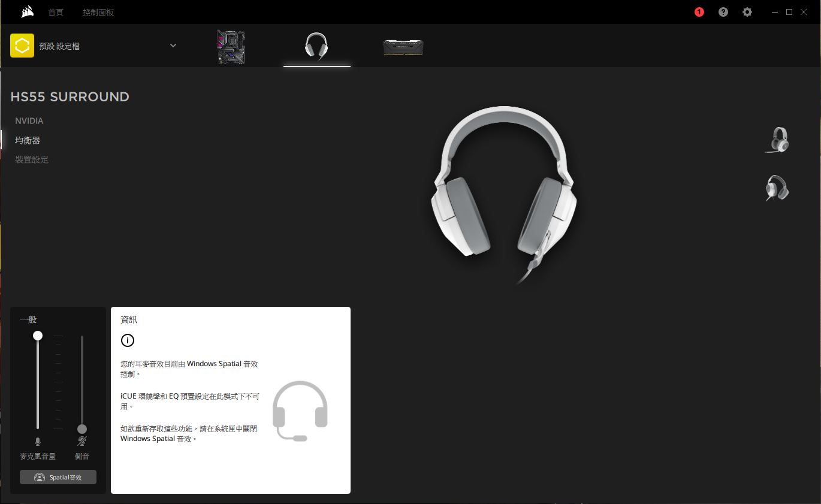Viewport: 821px width, 504px height.
Task: Click the yellow profile hexagon icon
Action: click(22, 46)
